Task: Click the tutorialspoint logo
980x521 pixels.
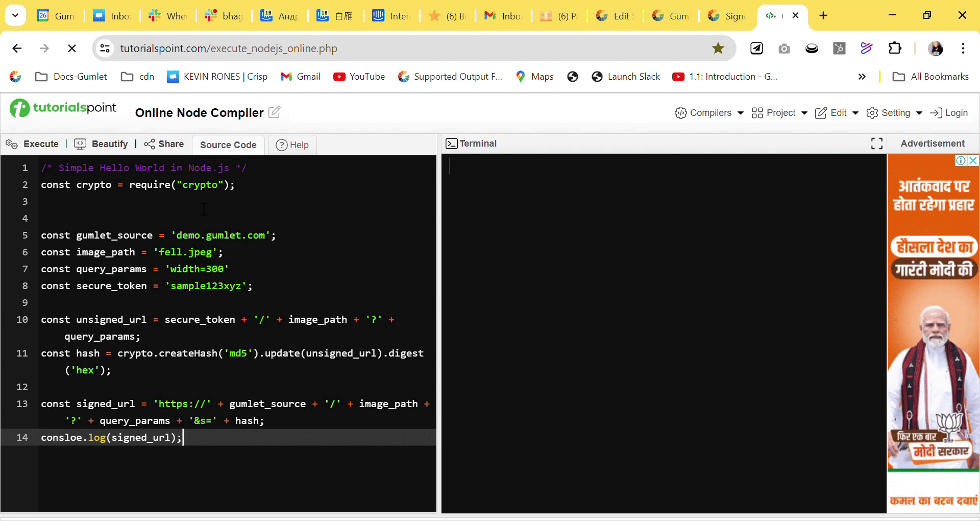Action: (x=63, y=108)
